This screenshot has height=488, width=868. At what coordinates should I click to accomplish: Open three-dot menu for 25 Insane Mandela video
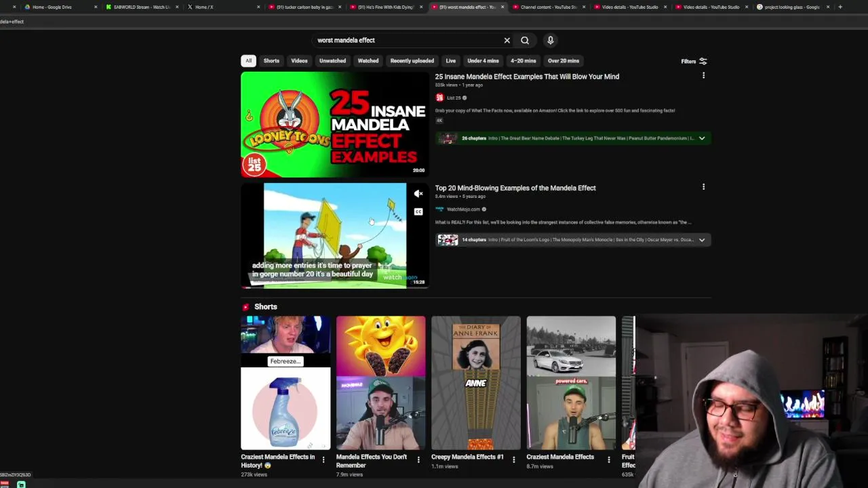tap(703, 76)
